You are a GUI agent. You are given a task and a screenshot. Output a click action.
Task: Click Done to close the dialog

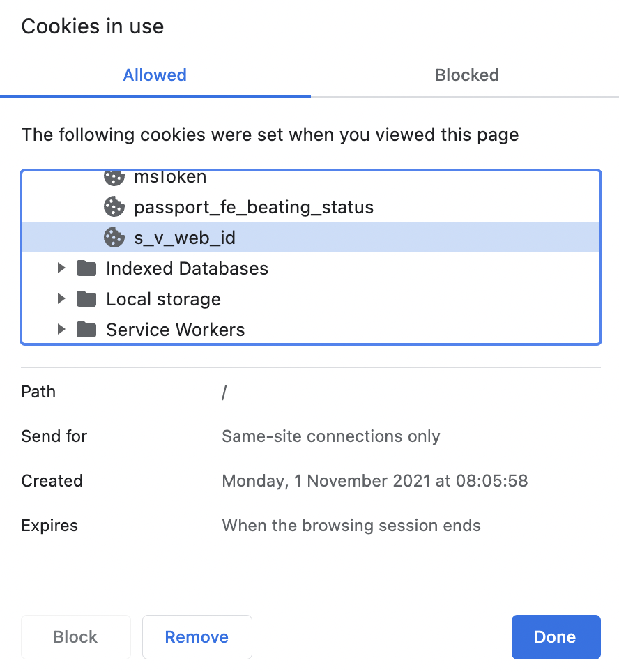pyautogui.click(x=556, y=636)
